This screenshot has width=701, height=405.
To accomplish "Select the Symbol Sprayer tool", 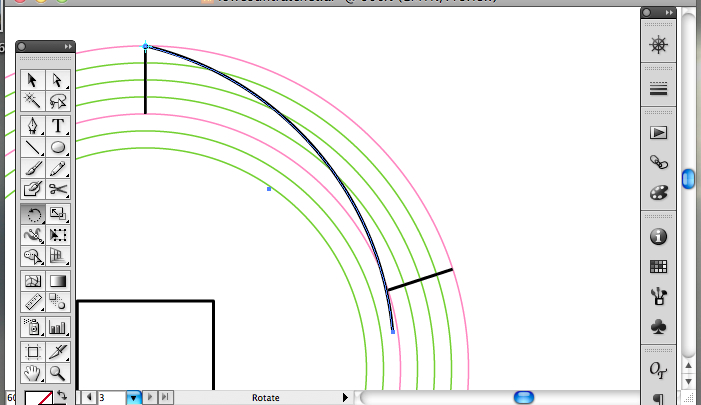I will coord(32,327).
